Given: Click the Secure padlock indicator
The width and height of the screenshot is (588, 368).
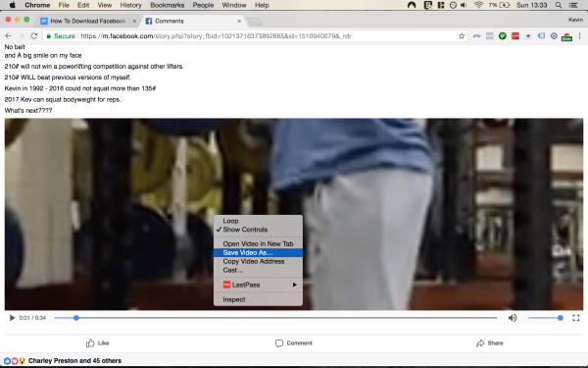Looking at the screenshot, I should pyautogui.click(x=61, y=36).
